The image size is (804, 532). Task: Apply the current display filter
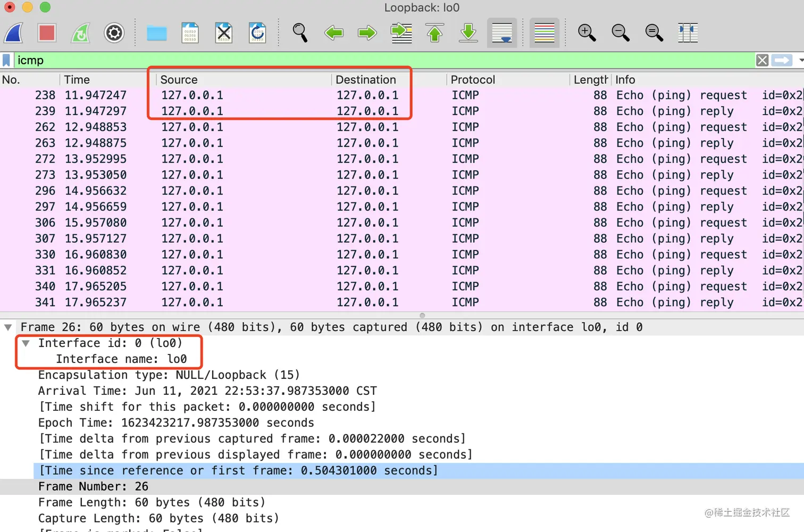pos(781,60)
